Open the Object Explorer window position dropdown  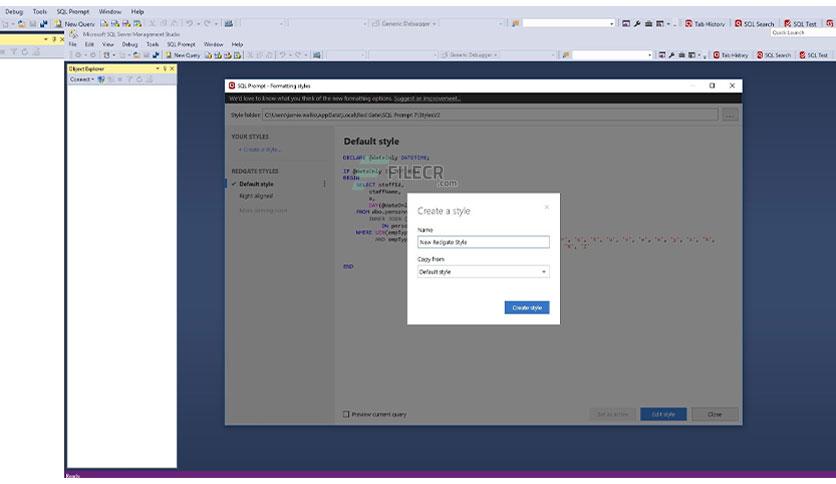click(x=157, y=69)
